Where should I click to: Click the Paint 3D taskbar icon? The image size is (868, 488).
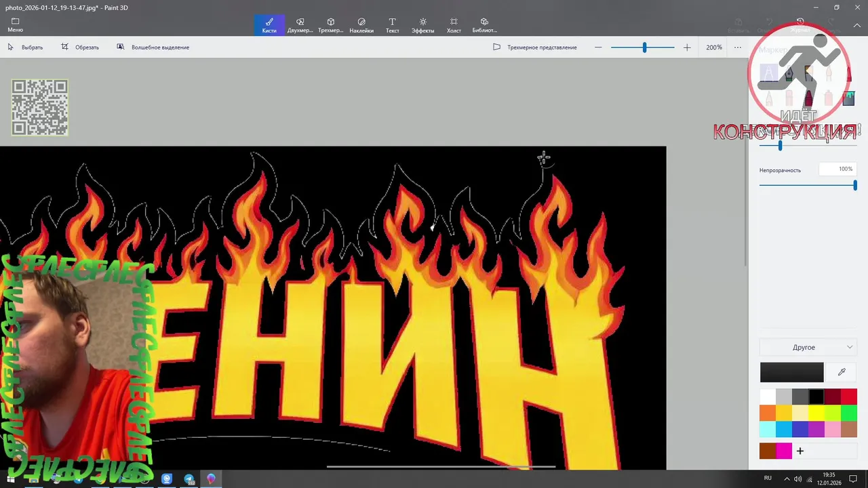click(x=211, y=479)
